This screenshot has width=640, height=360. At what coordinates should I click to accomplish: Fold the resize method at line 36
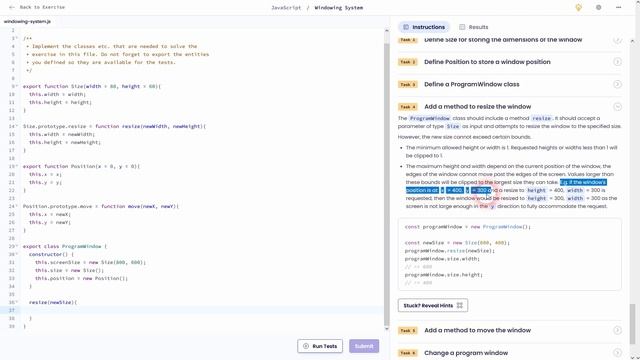(17, 302)
